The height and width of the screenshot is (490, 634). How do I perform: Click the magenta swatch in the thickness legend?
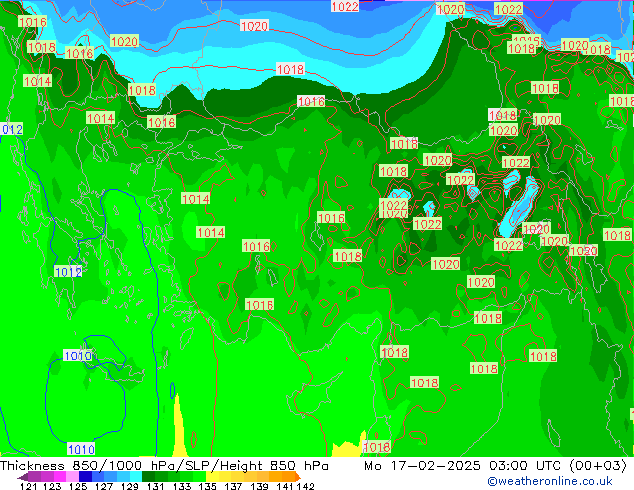(60, 477)
